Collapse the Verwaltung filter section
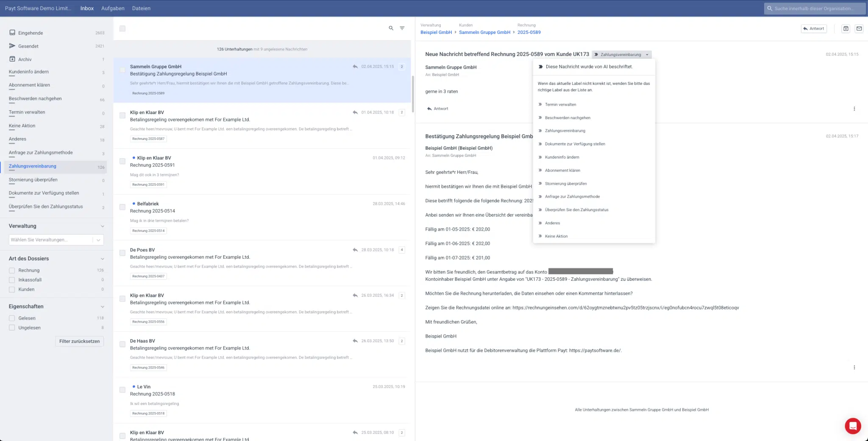This screenshot has width=868, height=441. point(102,226)
